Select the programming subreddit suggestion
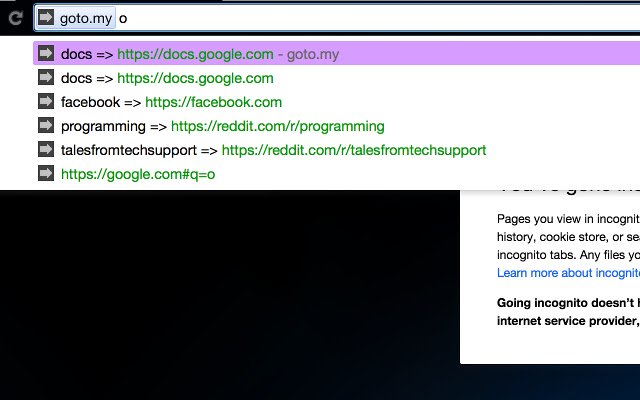Viewport: 640px width, 400px height. click(x=336, y=126)
